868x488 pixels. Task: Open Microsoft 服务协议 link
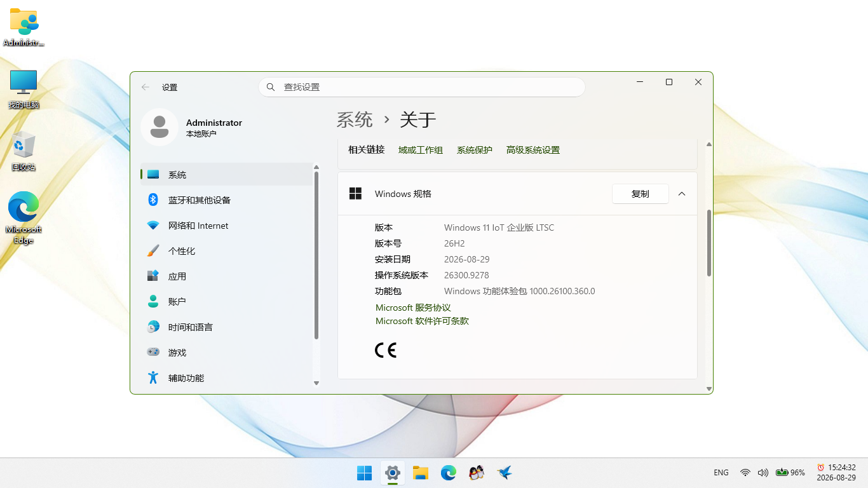pos(413,308)
